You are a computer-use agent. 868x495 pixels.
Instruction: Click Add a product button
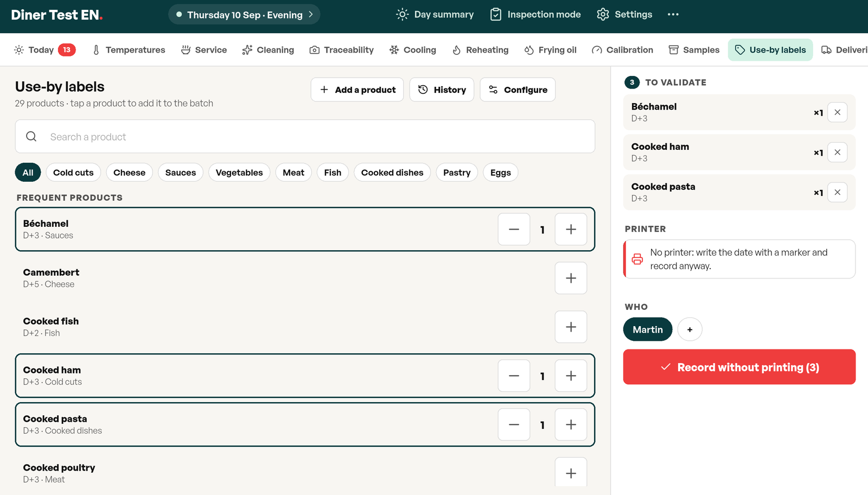(x=358, y=90)
